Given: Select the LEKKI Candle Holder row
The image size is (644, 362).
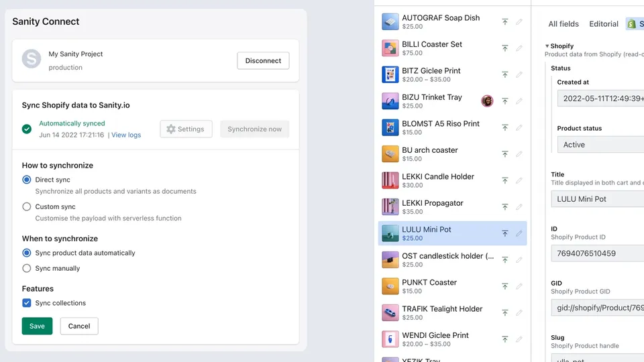Looking at the screenshot, I should [452, 180].
